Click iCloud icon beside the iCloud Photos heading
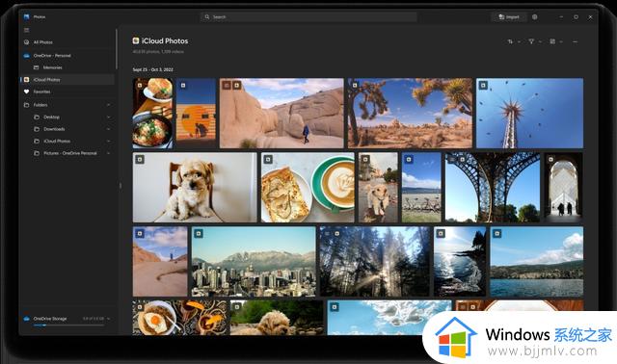Image resolution: width=617 pixels, height=364 pixels. (x=136, y=40)
